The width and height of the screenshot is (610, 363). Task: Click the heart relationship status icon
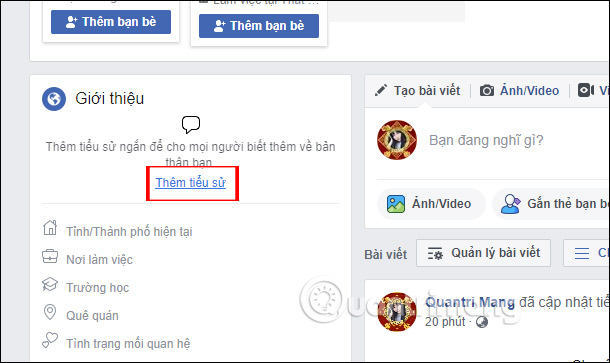50,340
